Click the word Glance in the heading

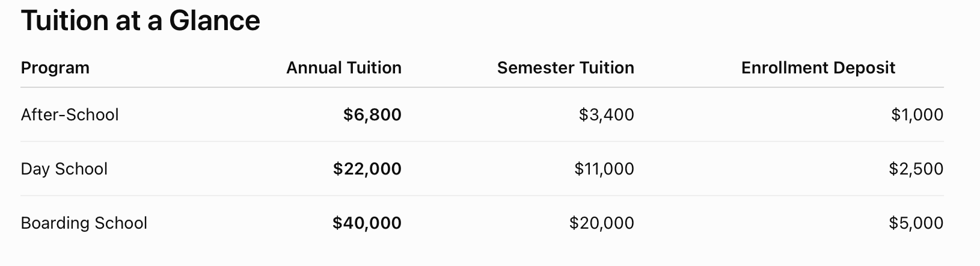click(215, 20)
